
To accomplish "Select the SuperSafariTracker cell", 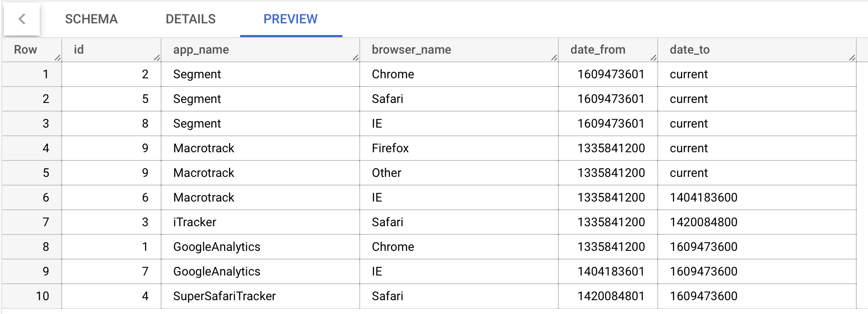I will pyautogui.click(x=260, y=296).
